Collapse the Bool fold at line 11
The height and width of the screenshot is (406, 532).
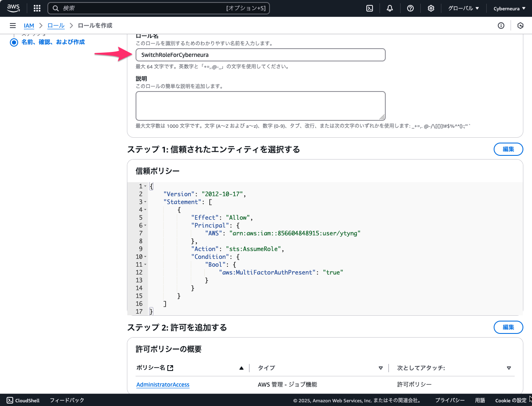[145, 265]
